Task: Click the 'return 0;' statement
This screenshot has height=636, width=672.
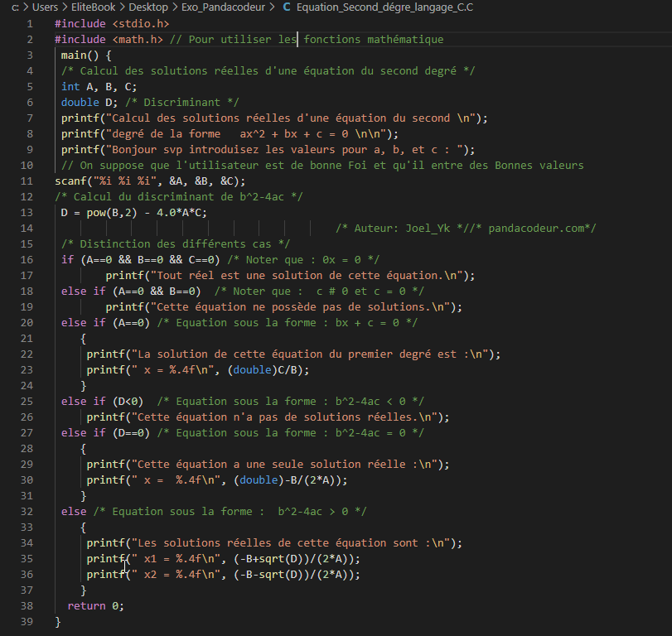Action: 96,606
